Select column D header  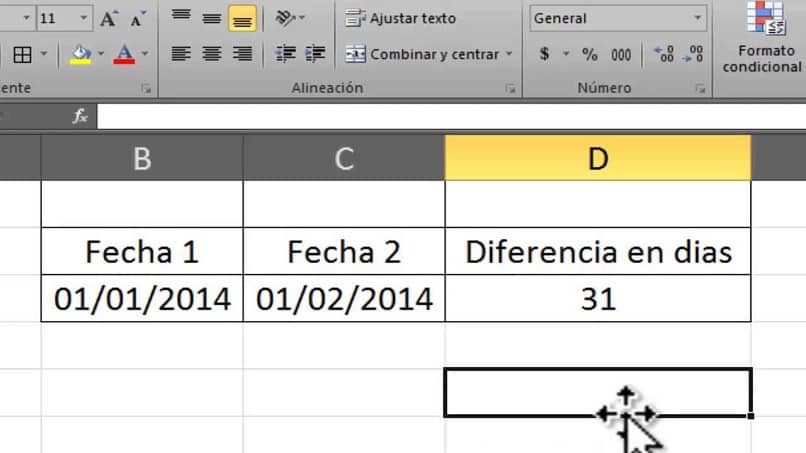tap(597, 158)
